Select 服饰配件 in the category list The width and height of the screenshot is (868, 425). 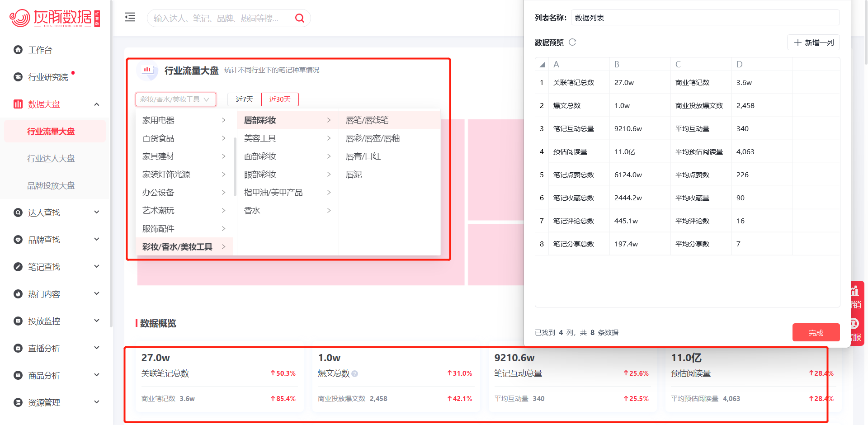pos(184,229)
